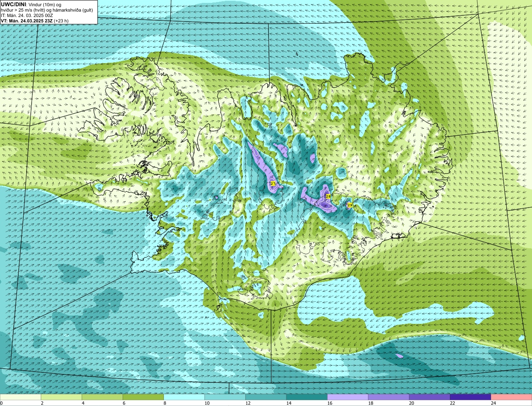Click the '(+23 h)' forecast offset text
The width and height of the screenshot is (532, 406).
click(x=61, y=21)
